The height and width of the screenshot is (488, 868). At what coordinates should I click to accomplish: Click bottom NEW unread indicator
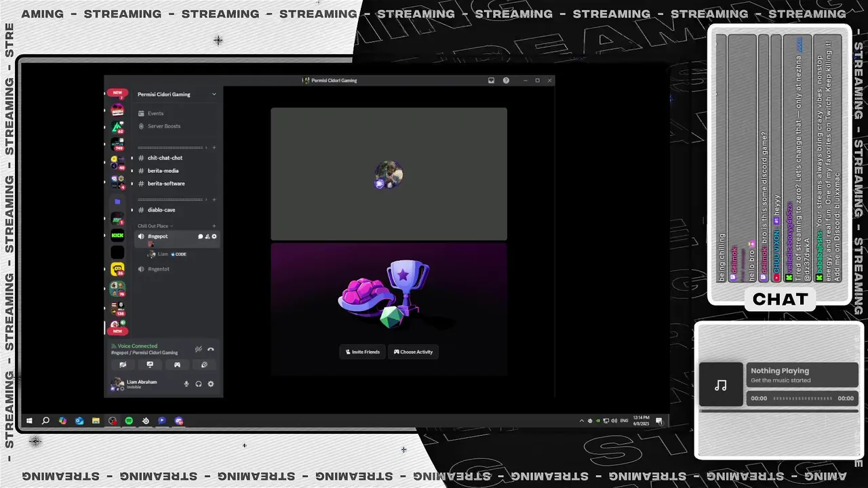tap(117, 331)
